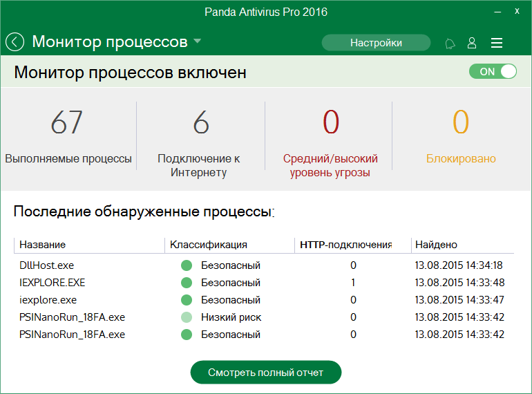Select the 67 running processes counter

click(67, 122)
